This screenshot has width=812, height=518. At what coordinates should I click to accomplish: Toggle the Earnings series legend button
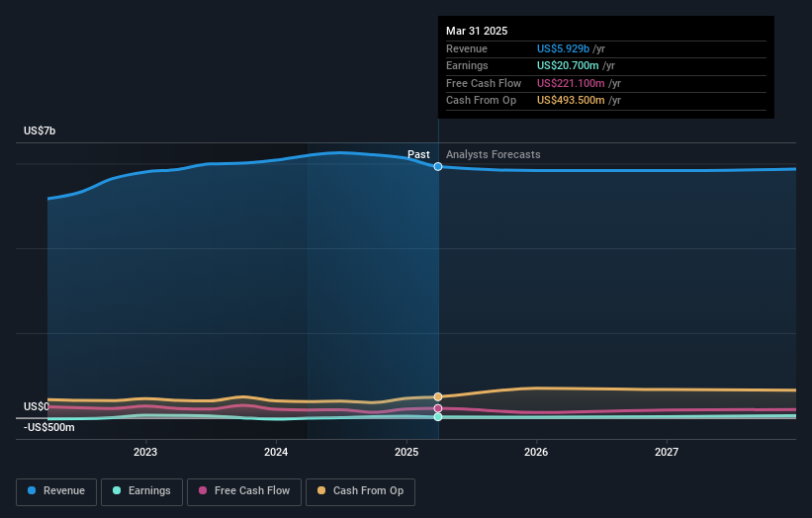pos(141,491)
